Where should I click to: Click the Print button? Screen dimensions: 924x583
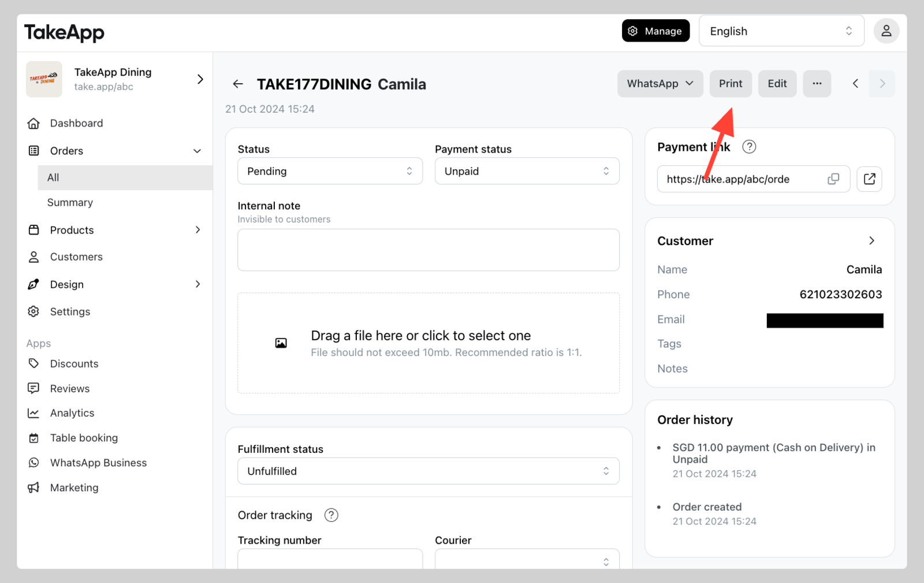pos(731,84)
